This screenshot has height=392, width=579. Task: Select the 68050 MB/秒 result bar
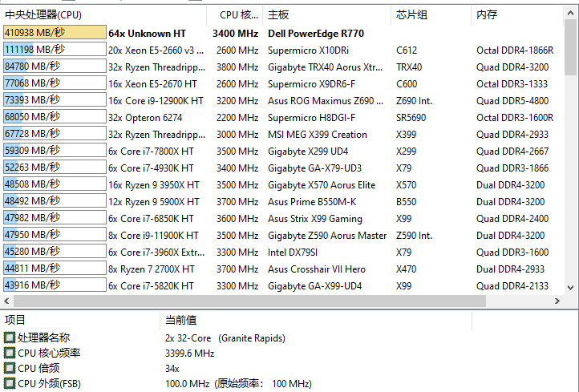[55, 117]
